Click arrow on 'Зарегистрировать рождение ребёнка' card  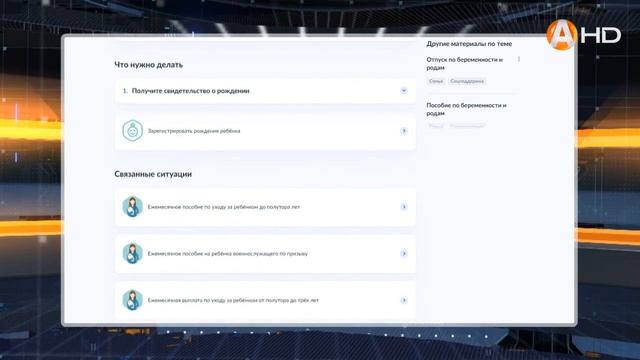(x=404, y=131)
